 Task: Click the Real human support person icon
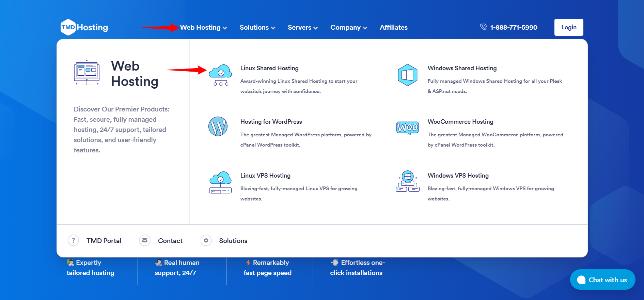[x=159, y=262]
